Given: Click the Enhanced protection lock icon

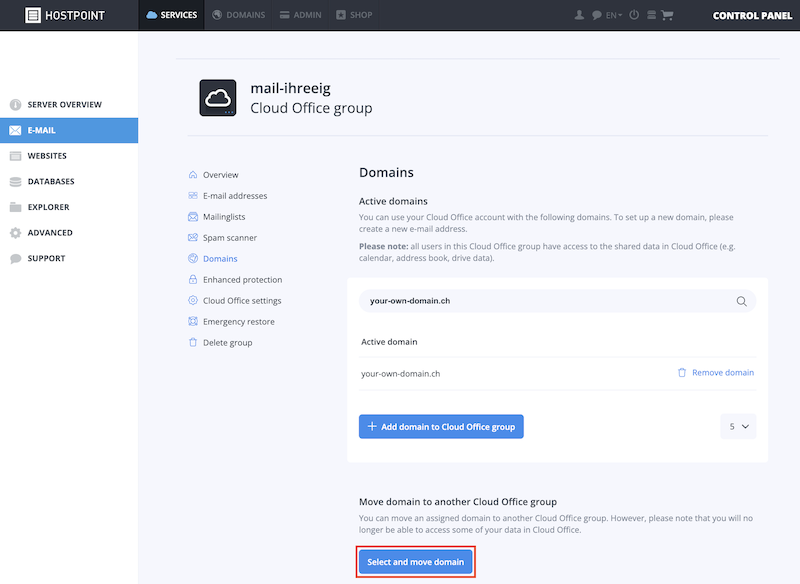Looking at the screenshot, I should coord(193,280).
